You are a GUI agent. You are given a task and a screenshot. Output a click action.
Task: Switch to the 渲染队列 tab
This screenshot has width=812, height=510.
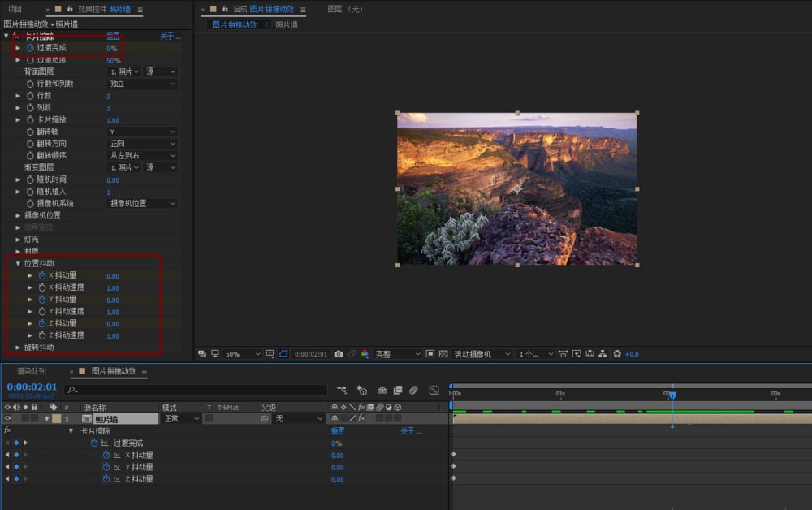(32, 371)
